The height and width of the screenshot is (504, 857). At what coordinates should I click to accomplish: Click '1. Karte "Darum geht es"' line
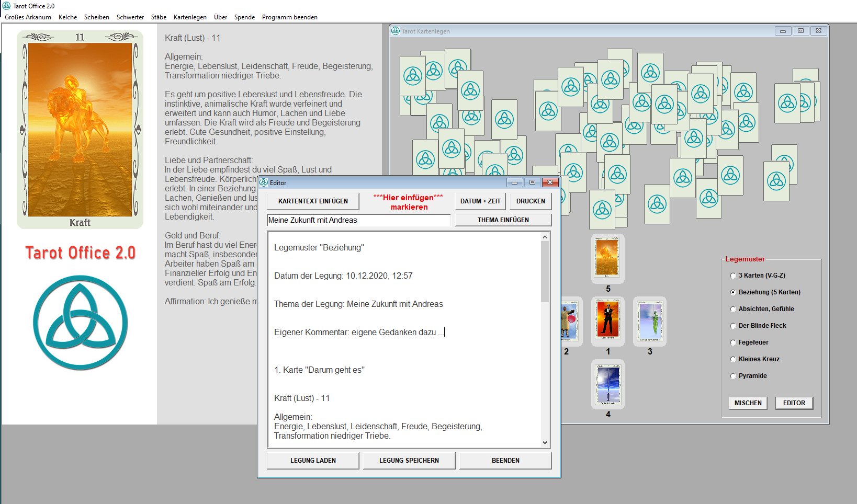tap(319, 370)
